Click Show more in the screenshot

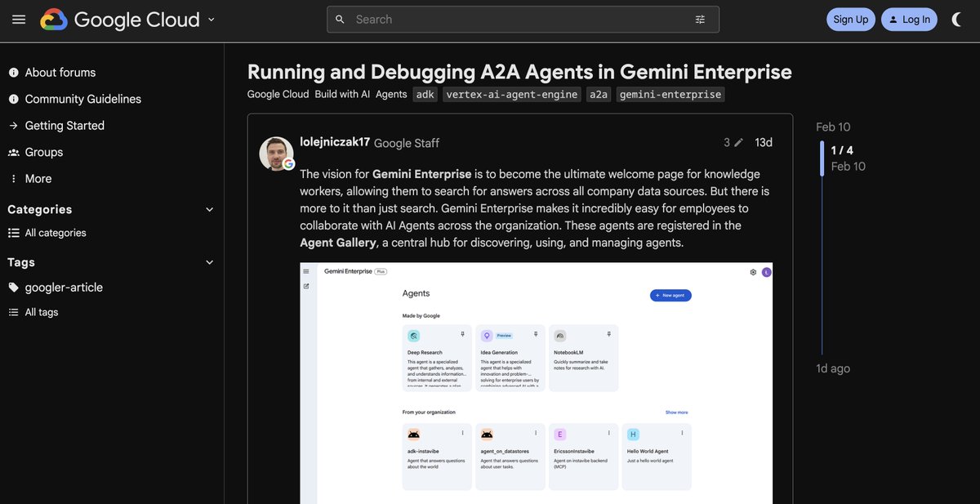click(x=676, y=413)
